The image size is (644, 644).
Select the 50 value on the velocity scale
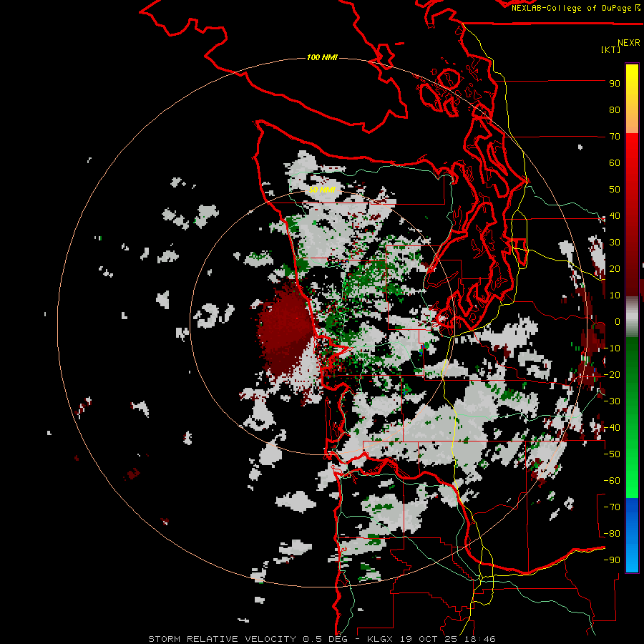coord(615,190)
